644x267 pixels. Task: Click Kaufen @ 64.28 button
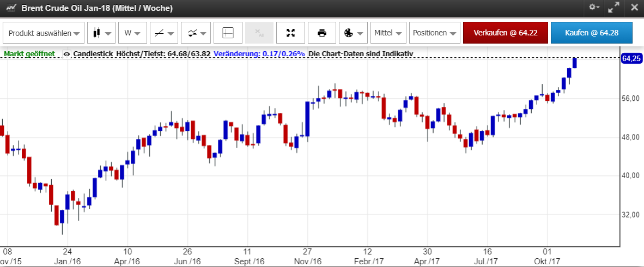pyautogui.click(x=592, y=33)
